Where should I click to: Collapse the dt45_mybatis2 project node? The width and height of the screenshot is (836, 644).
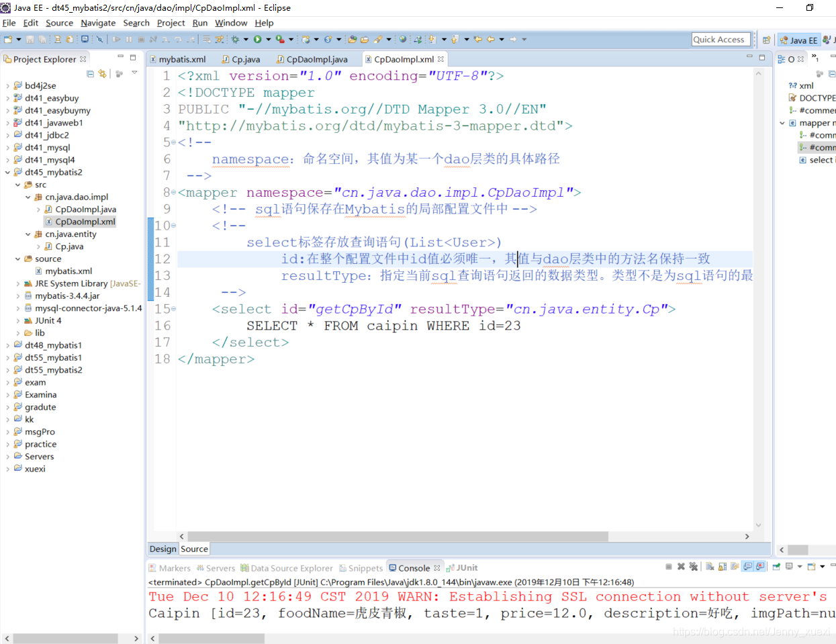click(x=8, y=173)
